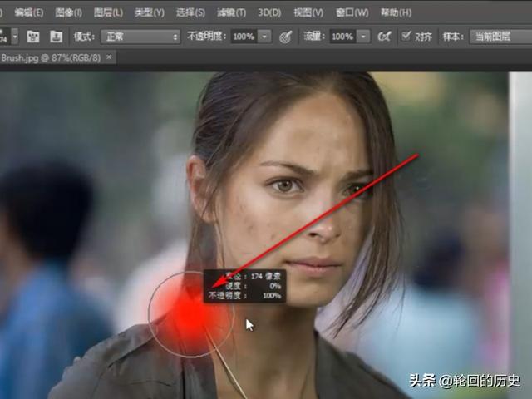Open the 3D(D) menu

(x=269, y=13)
